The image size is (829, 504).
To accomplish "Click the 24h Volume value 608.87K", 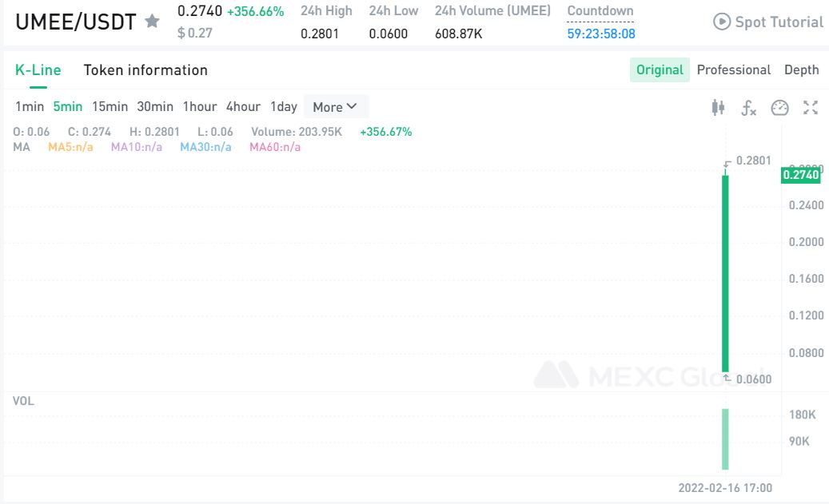I will pos(458,34).
